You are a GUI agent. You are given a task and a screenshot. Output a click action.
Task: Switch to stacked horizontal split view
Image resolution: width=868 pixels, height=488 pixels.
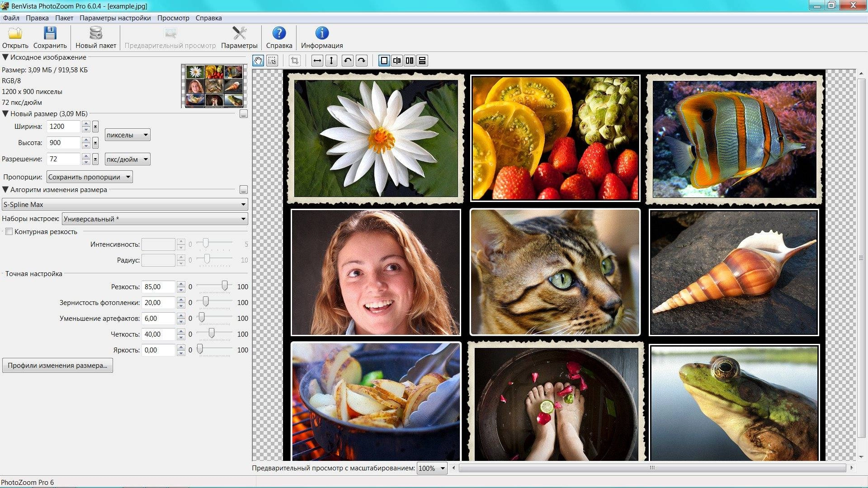[x=422, y=61]
